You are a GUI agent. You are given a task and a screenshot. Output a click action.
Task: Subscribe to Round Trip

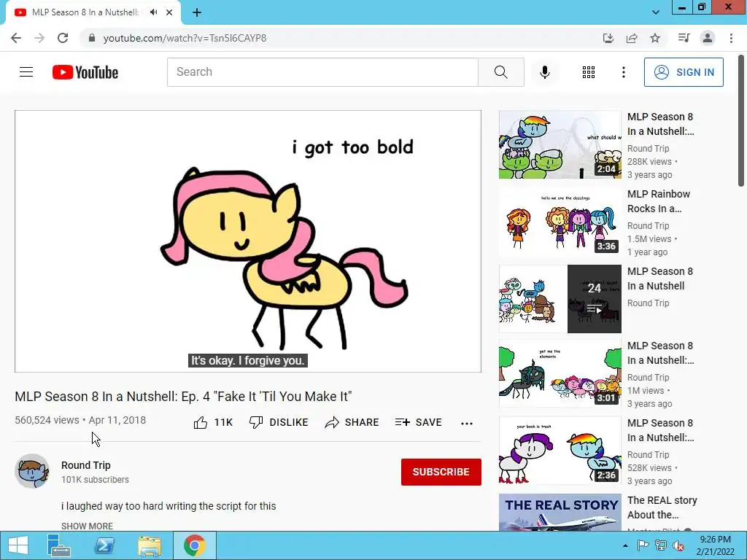pyautogui.click(x=441, y=472)
